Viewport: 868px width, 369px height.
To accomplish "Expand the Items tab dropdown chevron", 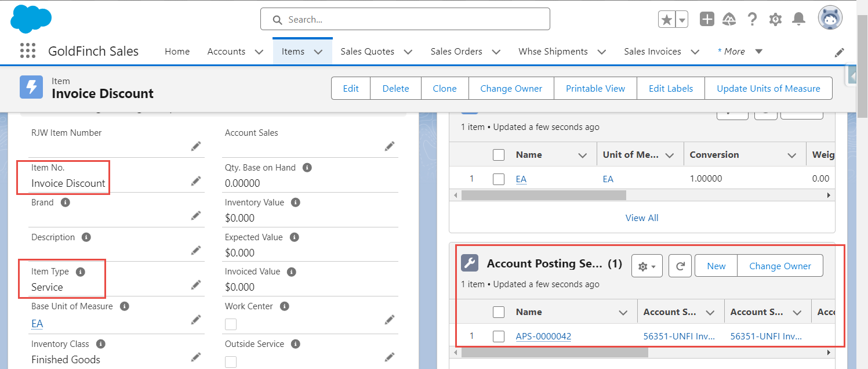I will pyautogui.click(x=318, y=52).
